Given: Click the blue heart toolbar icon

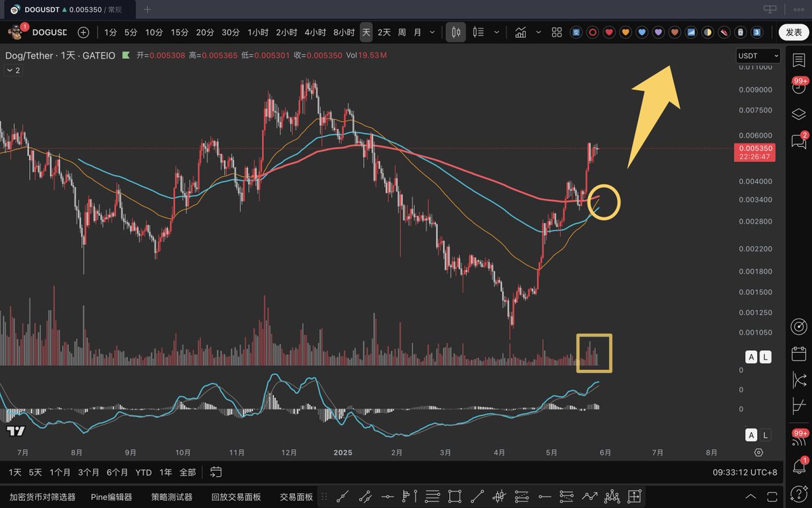Looking at the screenshot, I should [x=642, y=32].
